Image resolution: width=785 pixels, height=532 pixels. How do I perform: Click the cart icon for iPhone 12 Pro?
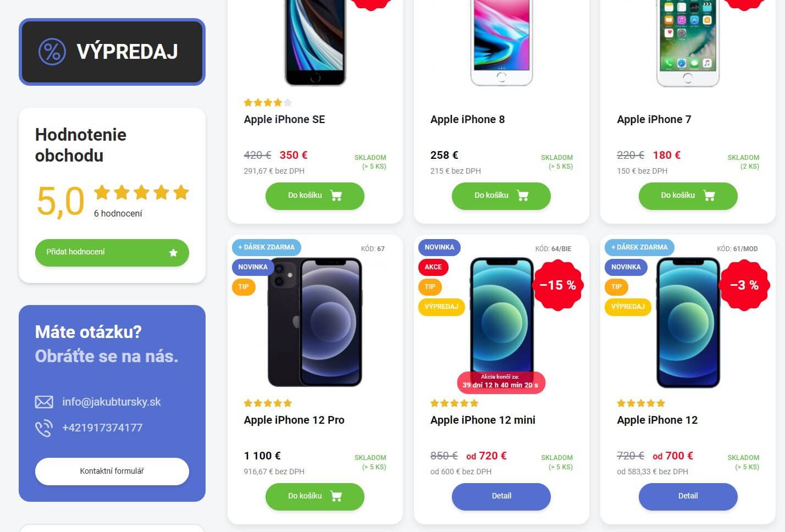click(336, 496)
